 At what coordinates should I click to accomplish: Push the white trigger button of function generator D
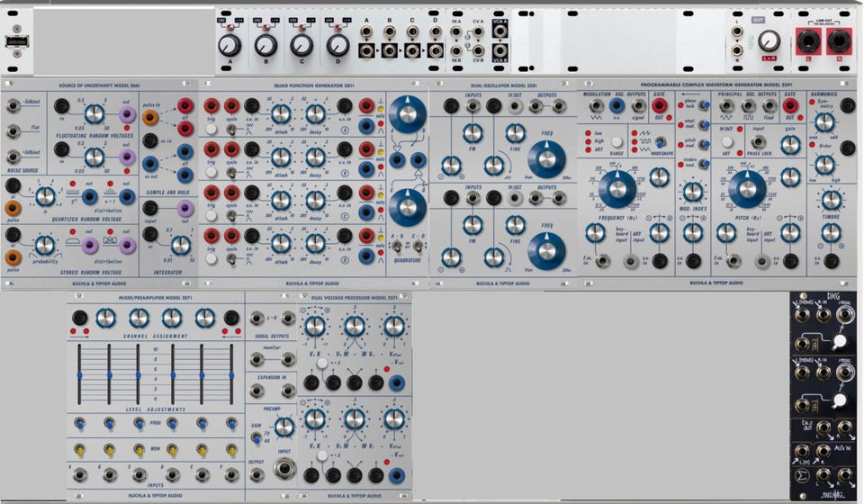pos(211,259)
